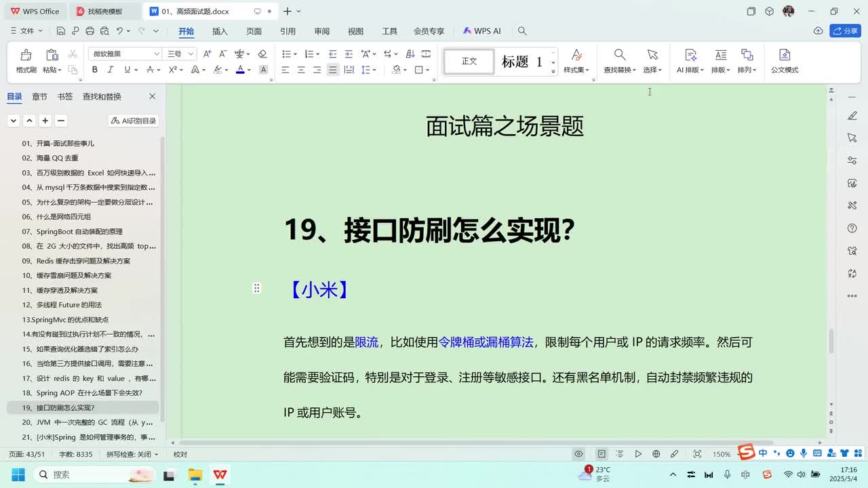Click the web layout globe icon in status bar
Screen dimensions: 868x488
pyautogui.click(x=656, y=454)
